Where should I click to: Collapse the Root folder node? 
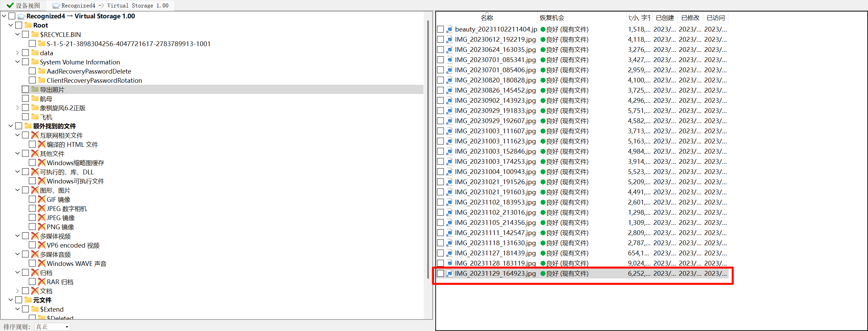click(x=11, y=25)
